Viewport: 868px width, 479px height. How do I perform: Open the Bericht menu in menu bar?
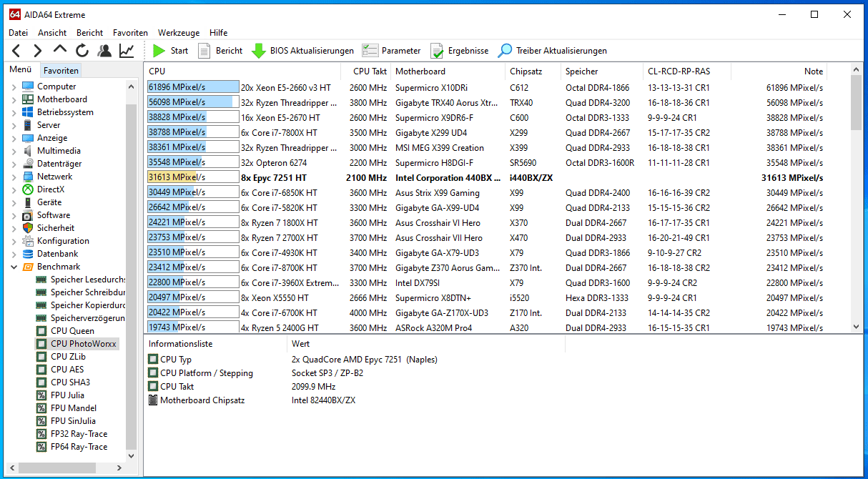[89, 32]
